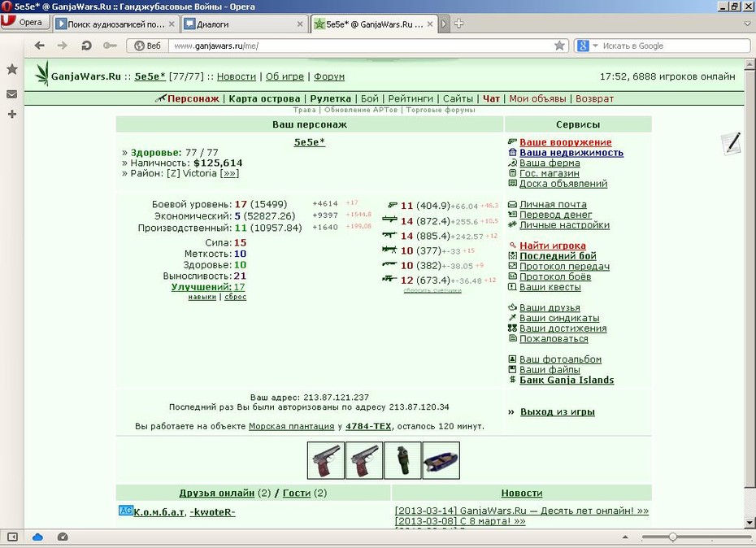Image resolution: width=756 pixels, height=548 pixels.
Task: Click the Google search engine icon
Action: (583, 46)
